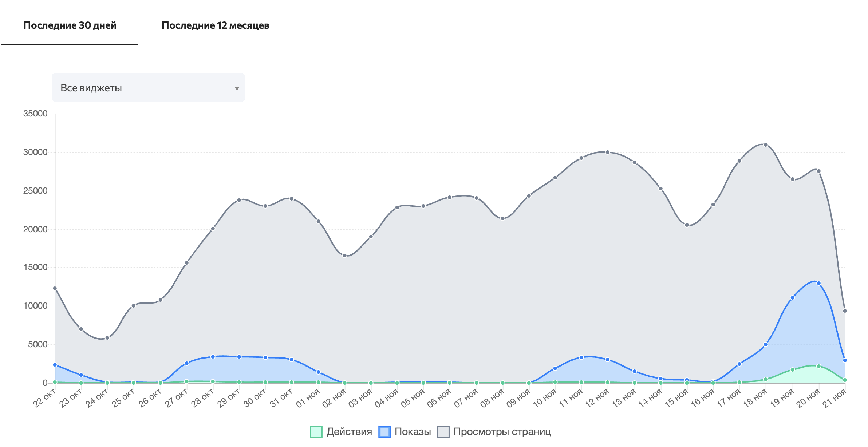Image resolution: width=868 pixels, height=447 pixels.
Task: Toggle 'Просмотры страниц' legend series
Action: [502, 432]
